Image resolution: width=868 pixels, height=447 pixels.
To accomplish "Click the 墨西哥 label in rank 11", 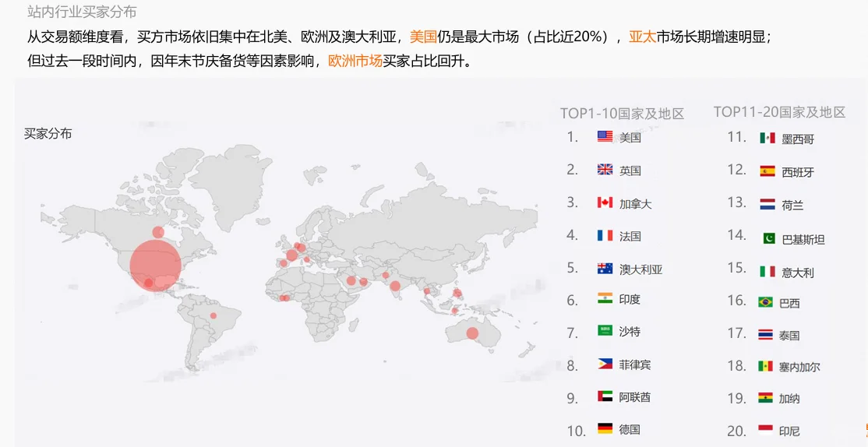I will pos(798,139).
